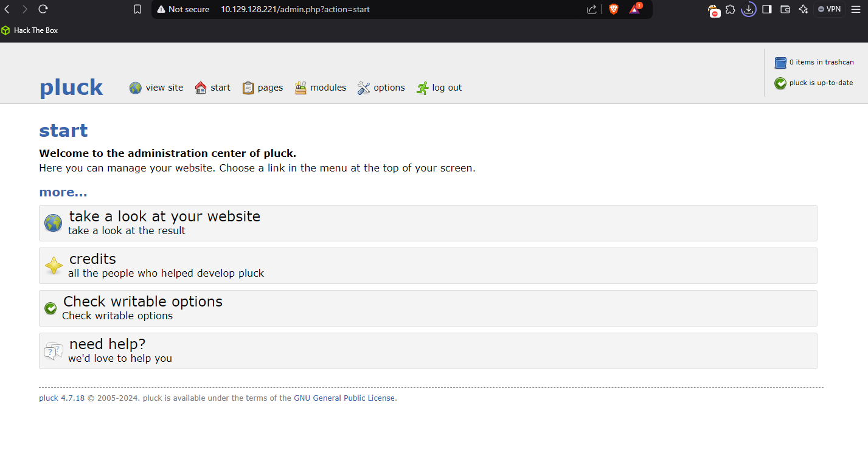
Task: Open the GNU General Public License link
Action: coord(344,398)
